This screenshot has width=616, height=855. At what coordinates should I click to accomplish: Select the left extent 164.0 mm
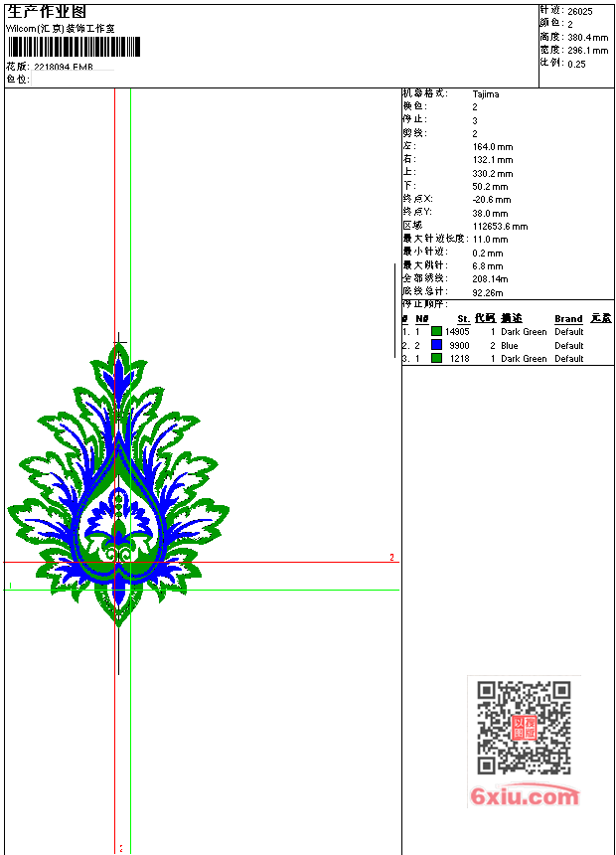pyautogui.click(x=493, y=147)
